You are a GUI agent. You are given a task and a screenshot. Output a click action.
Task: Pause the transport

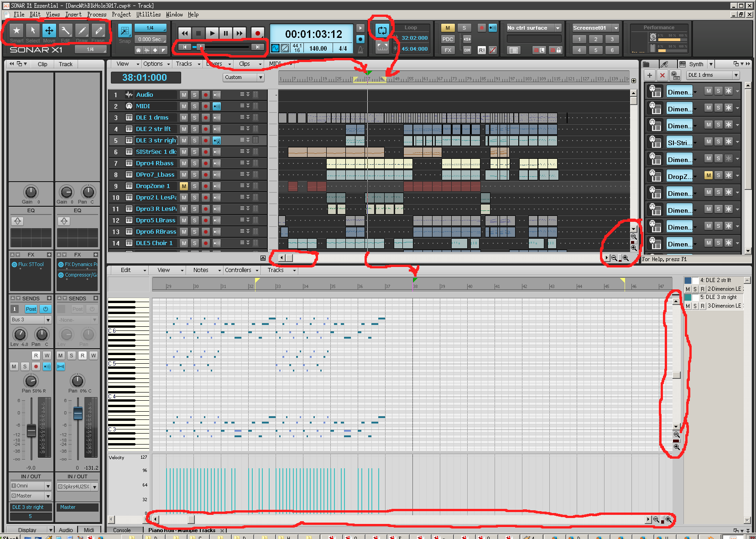(x=225, y=33)
